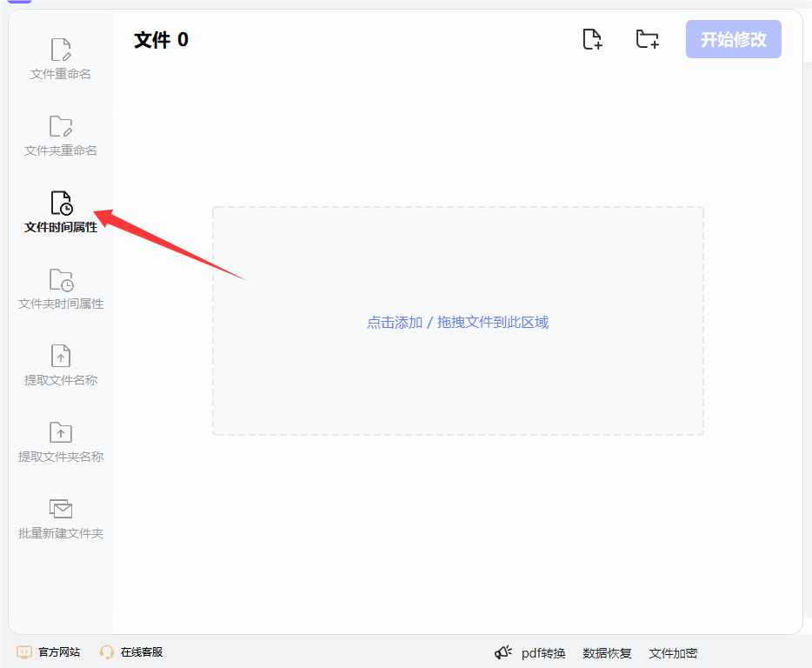
Task: Open the 官方网站 official website link
Action: [59, 652]
